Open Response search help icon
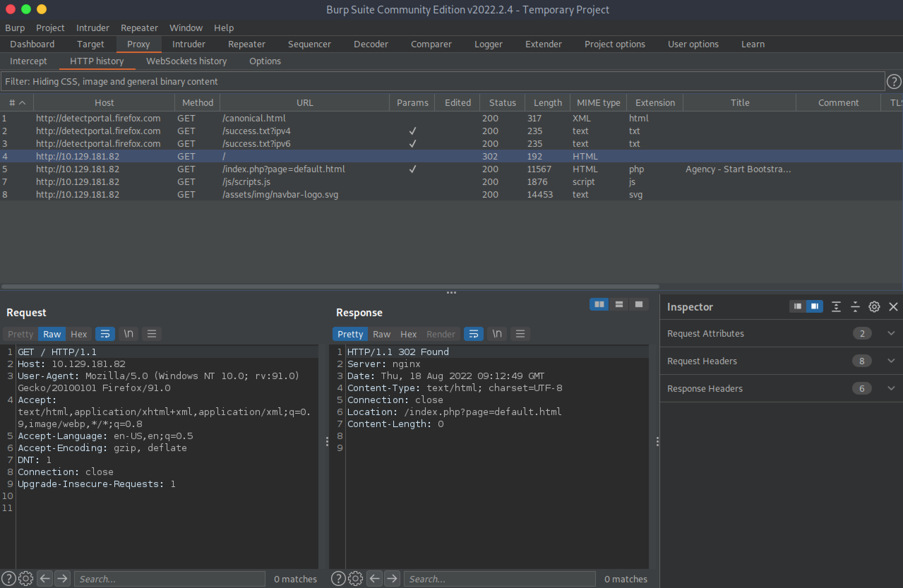Screen dimensions: 903x588 [x=339, y=578]
